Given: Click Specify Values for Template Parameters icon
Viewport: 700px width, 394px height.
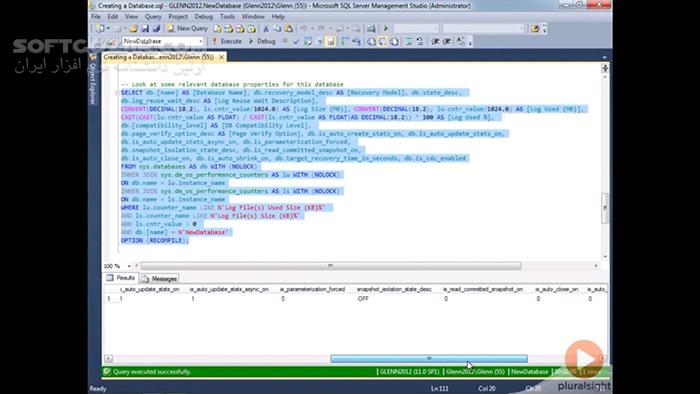Looking at the screenshot, I should point(461,41).
